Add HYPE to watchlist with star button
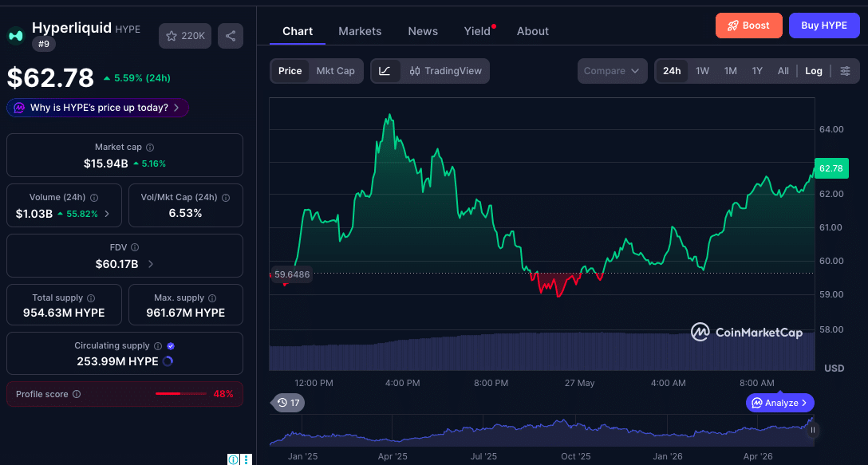868x465 pixels. point(185,36)
